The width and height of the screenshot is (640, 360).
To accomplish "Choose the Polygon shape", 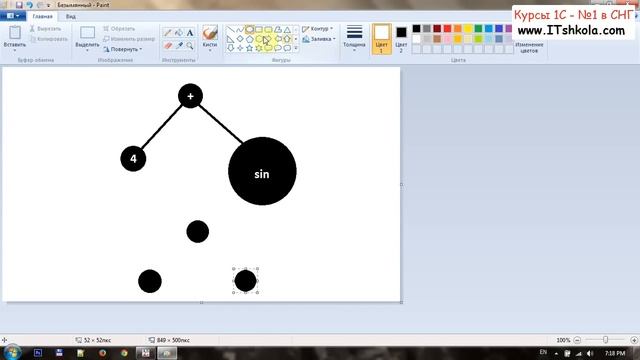I will [278, 30].
